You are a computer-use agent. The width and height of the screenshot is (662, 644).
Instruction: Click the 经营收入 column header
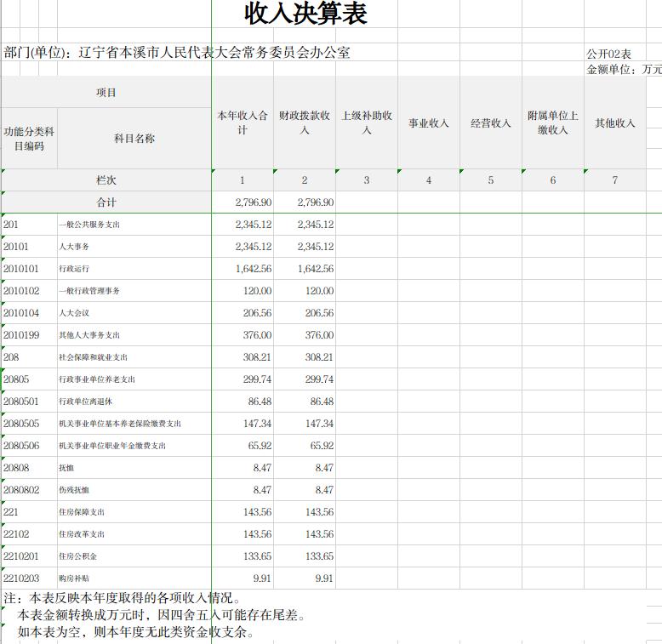491,123
